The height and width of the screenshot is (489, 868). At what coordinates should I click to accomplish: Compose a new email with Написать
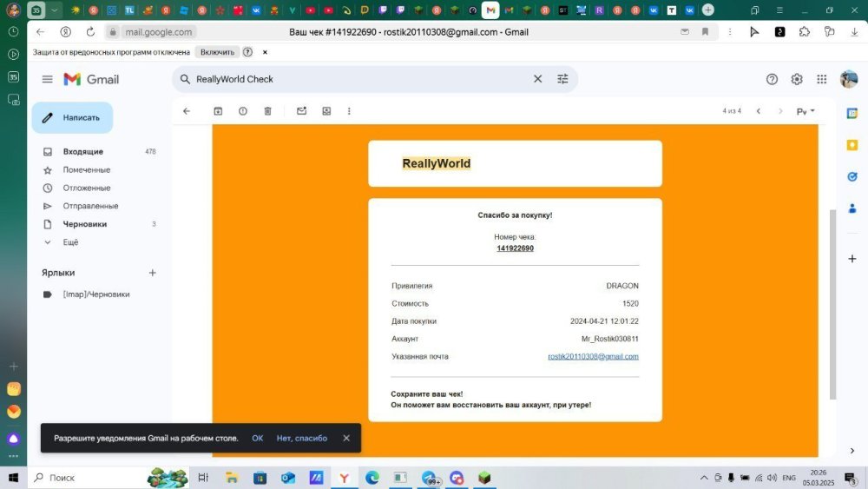click(73, 117)
